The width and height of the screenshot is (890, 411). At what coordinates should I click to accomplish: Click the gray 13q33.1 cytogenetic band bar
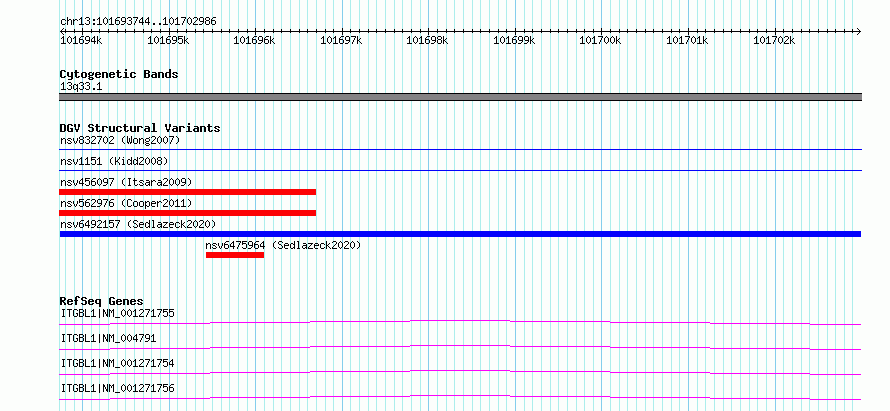(x=460, y=97)
